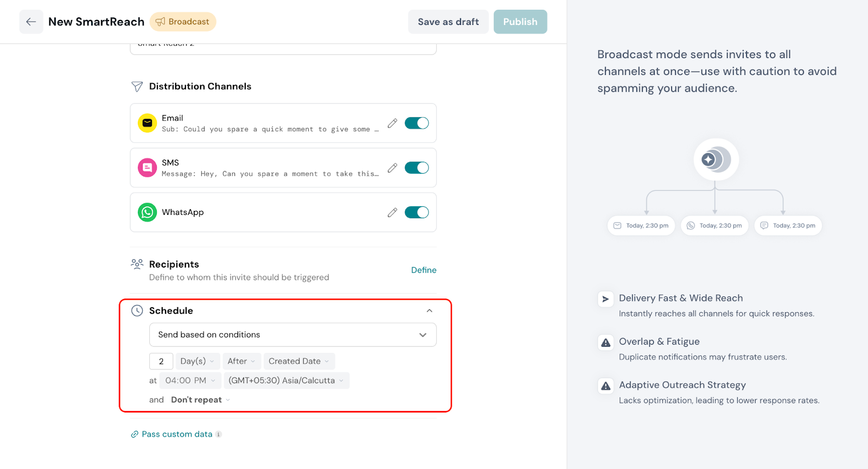Edit the Email channel with pencil icon

[392, 123]
